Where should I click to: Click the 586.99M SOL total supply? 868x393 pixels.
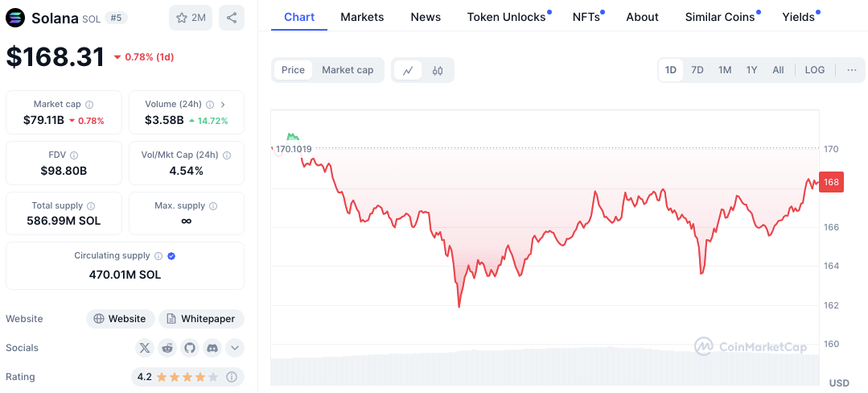[x=64, y=221]
